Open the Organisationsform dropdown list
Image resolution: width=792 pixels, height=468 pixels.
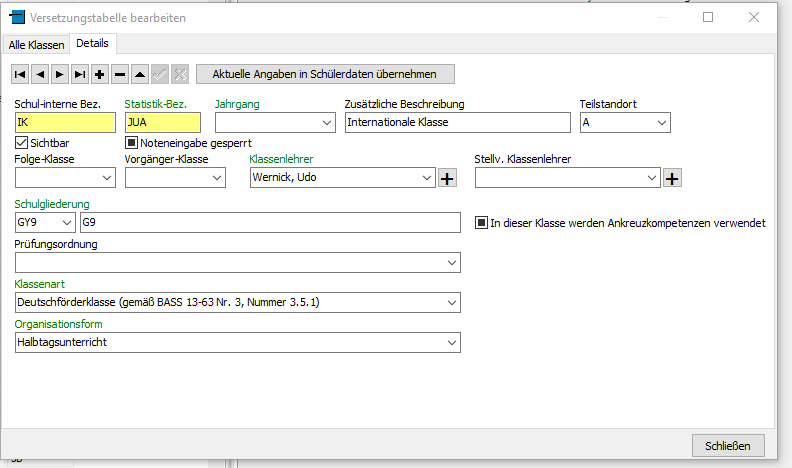(452, 343)
